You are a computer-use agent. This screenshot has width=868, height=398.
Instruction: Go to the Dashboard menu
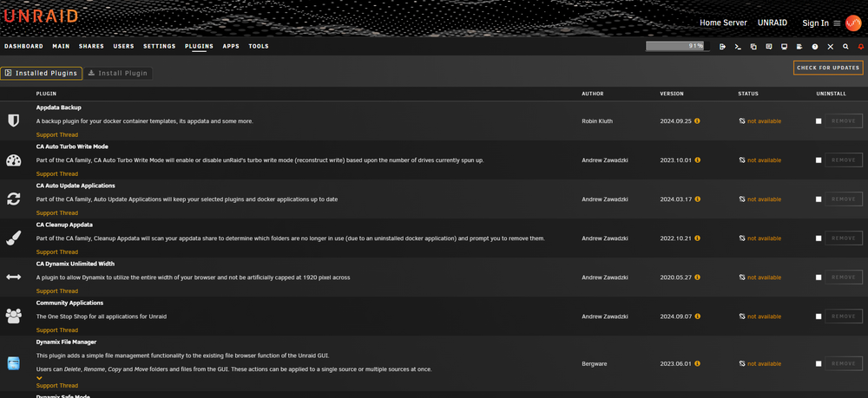pos(23,47)
